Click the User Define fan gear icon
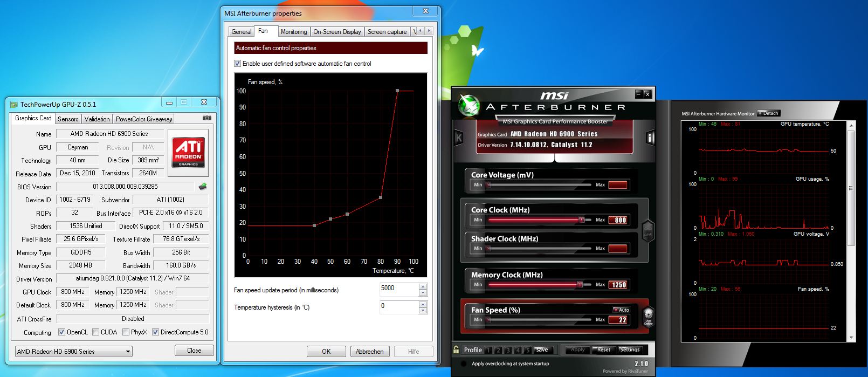 (649, 316)
